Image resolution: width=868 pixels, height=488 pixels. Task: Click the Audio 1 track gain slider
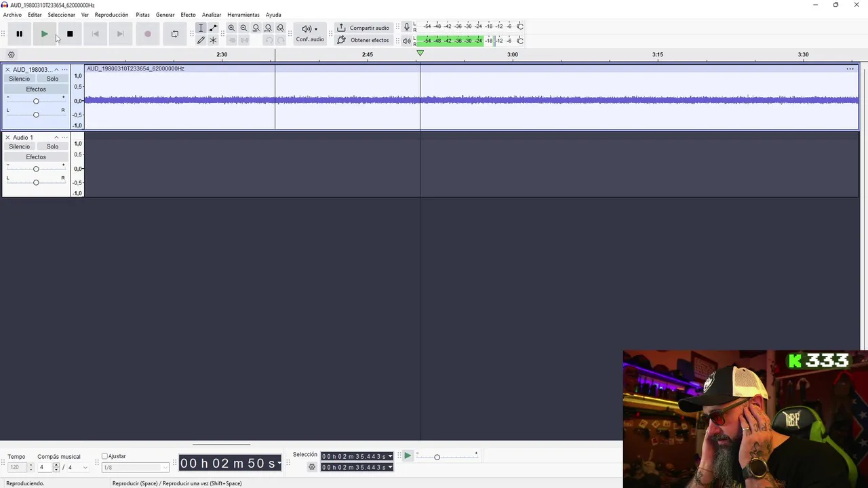[x=36, y=169]
